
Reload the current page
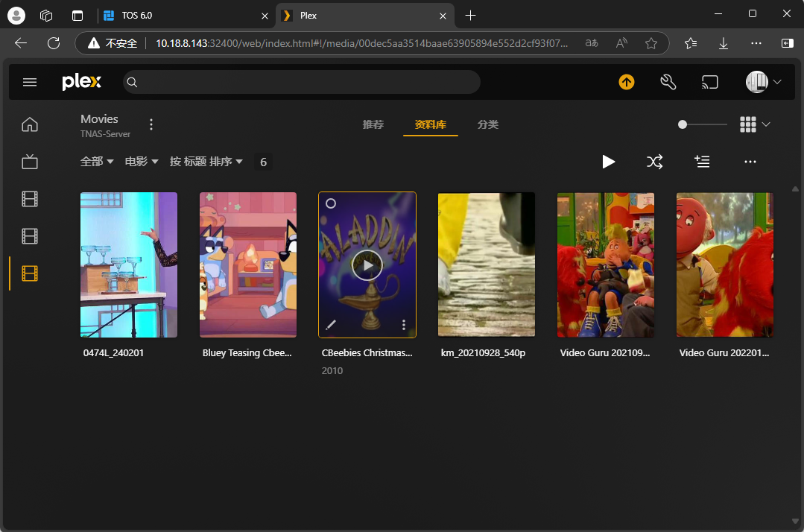54,43
